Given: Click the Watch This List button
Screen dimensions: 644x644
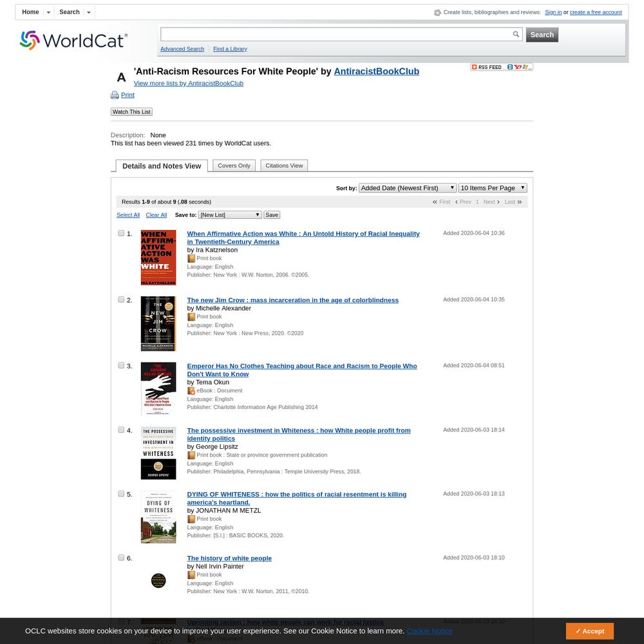Looking at the screenshot, I should click(131, 111).
